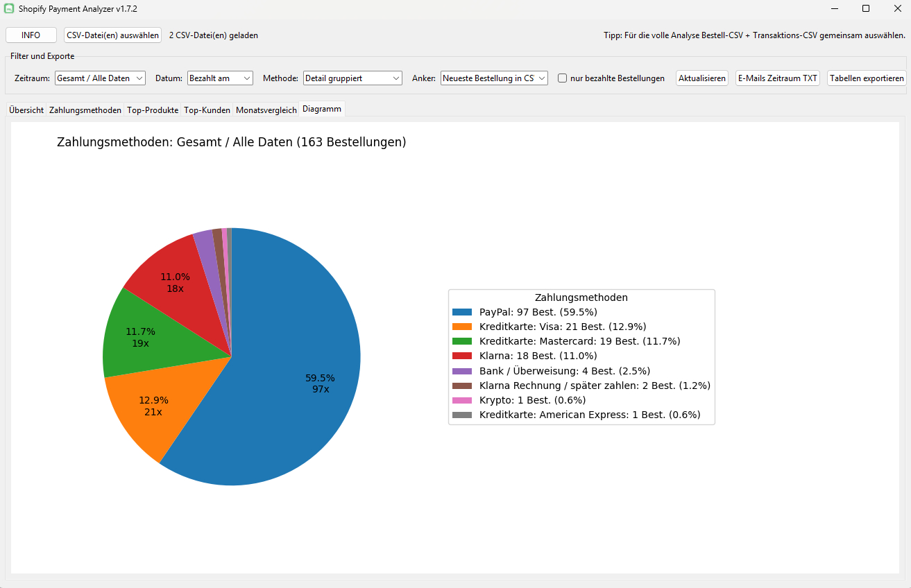911x588 pixels.
Task: Open the INFO dialog
Action: pyautogui.click(x=31, y=35)
